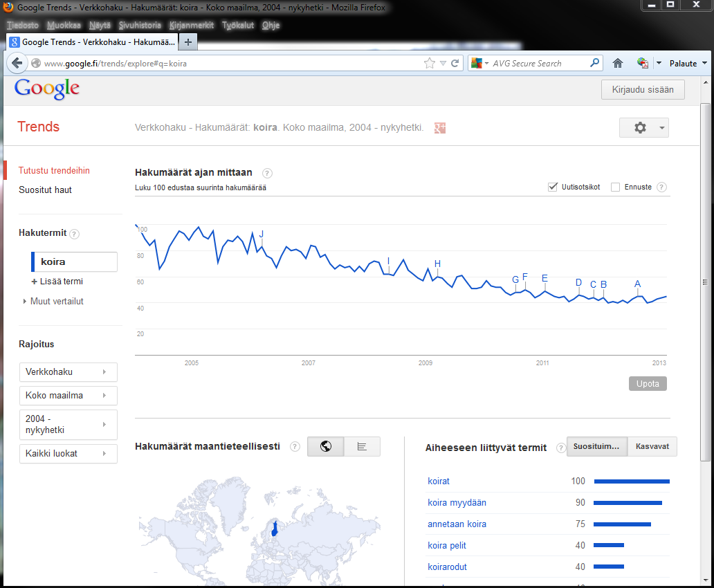Open the Firefox home page icon
714x588 pixels.
[617, 64]
